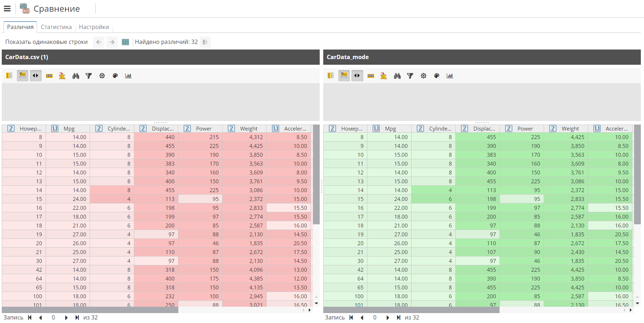This screenshot has height=323, width=644.
Task: Click Weight column header in left table
Action: (x=244, y=128)
